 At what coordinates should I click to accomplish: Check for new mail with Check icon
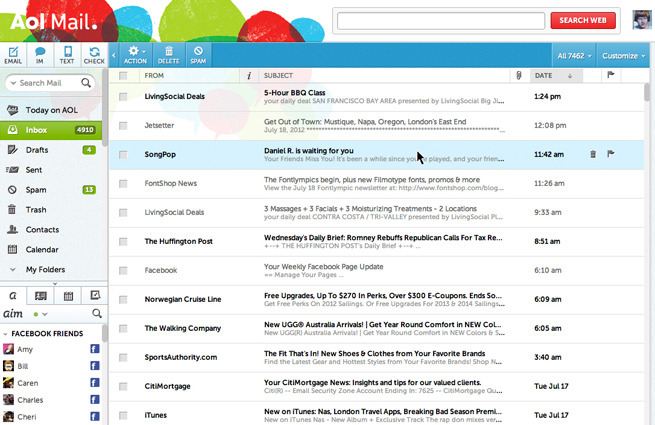pos(94,55)
